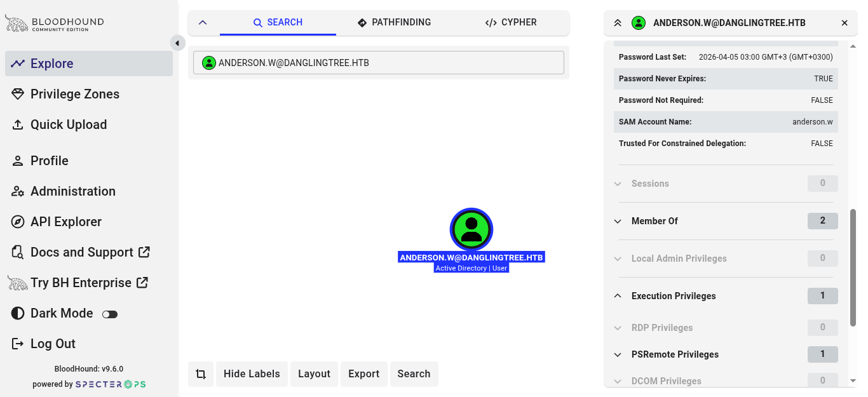Click the BH Enterprise hound icon
The image size is (868, 397).
tap(18, 283)
